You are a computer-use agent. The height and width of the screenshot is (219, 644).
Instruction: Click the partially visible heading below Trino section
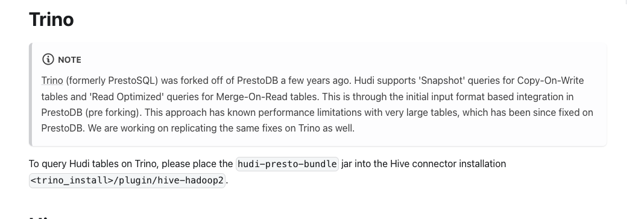click(x=39, y=218)
